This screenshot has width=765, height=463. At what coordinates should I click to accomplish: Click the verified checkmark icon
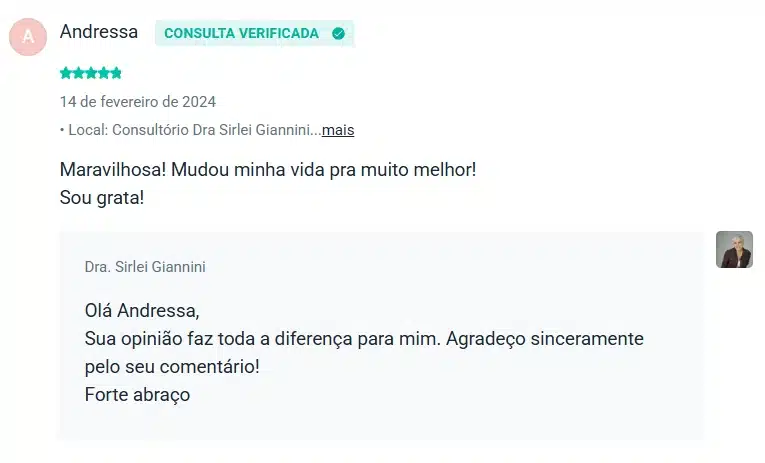[x=338, y=33]
